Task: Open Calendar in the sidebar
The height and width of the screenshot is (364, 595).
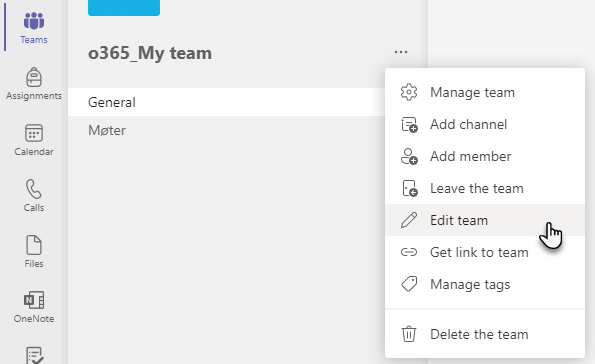Action: (34, 140)
